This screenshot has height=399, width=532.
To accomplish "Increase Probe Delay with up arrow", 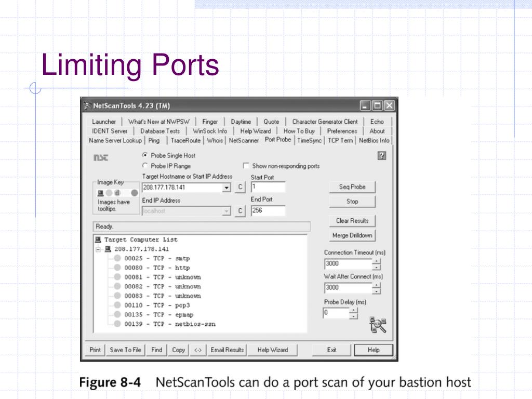I will tap(353, 311).
